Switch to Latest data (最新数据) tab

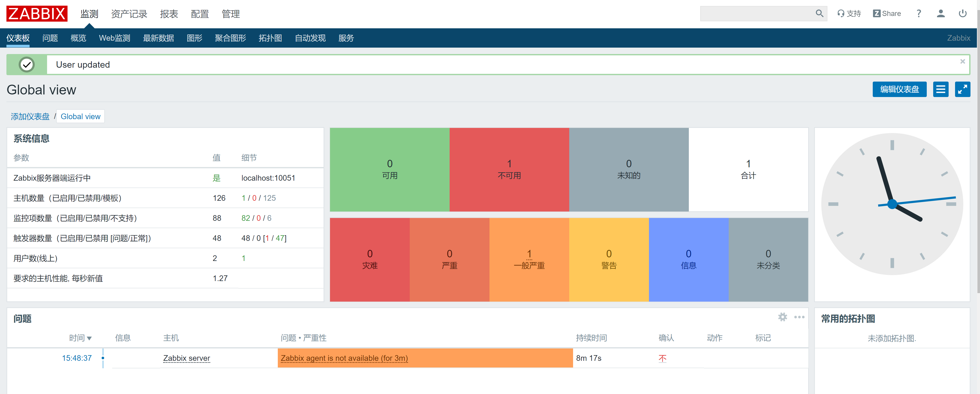point(158,38)
